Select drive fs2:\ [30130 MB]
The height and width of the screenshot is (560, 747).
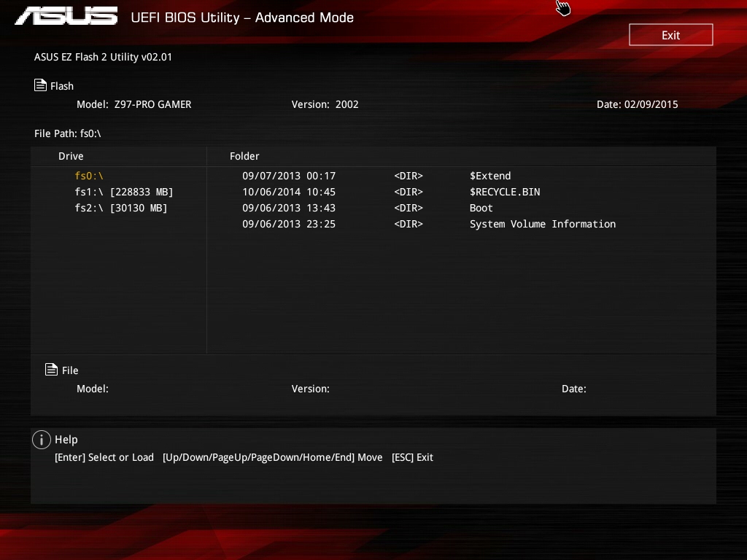(x=121, y=208)
